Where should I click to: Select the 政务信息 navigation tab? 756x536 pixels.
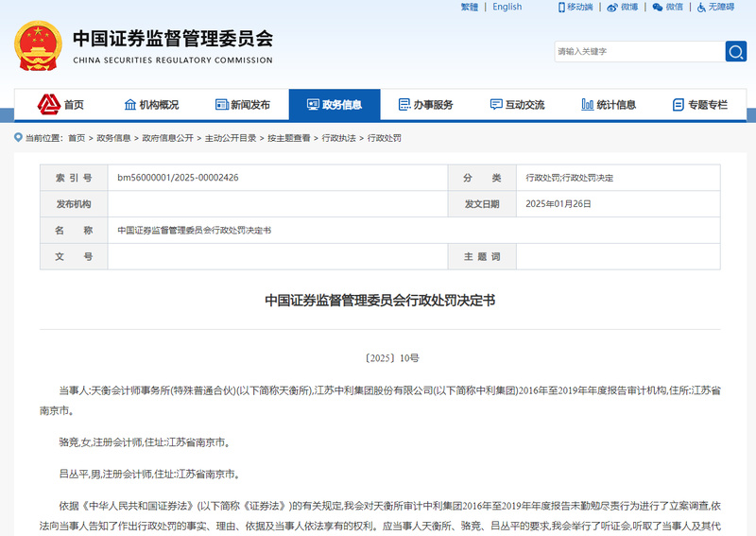[335, 104]
